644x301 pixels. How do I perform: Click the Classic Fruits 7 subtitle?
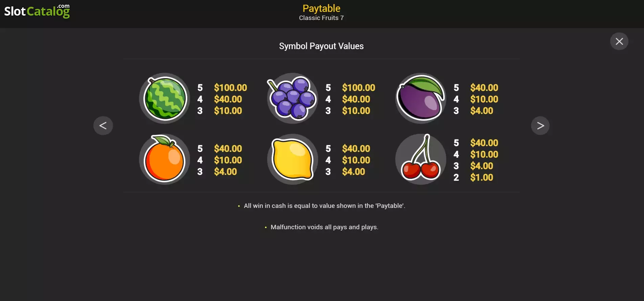tap(321, 18)
